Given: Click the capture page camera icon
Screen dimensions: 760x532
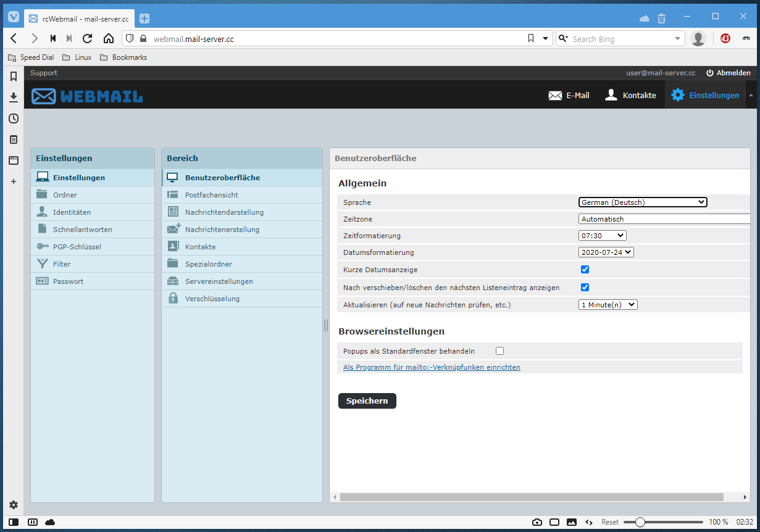Looking at the screenshot, I should pyautogui.click(x=537, y=522).
